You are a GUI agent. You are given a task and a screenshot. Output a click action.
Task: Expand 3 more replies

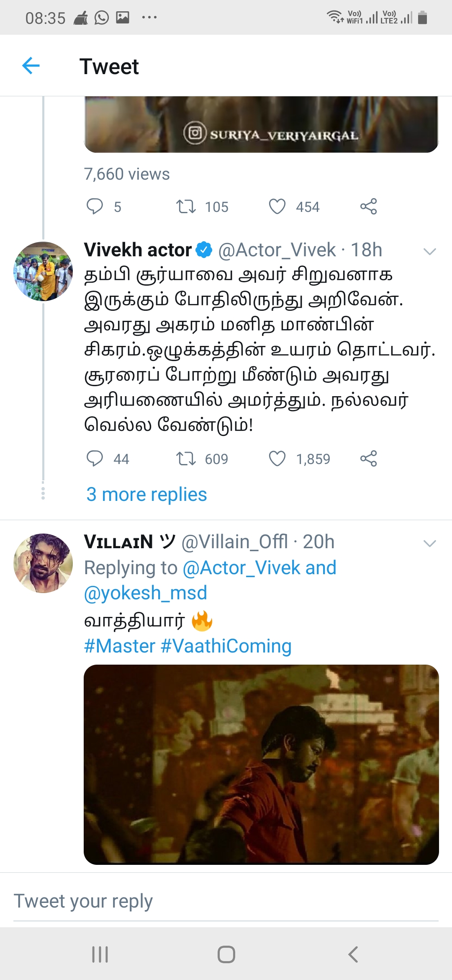pyautogui.click(x=146, y=495)
